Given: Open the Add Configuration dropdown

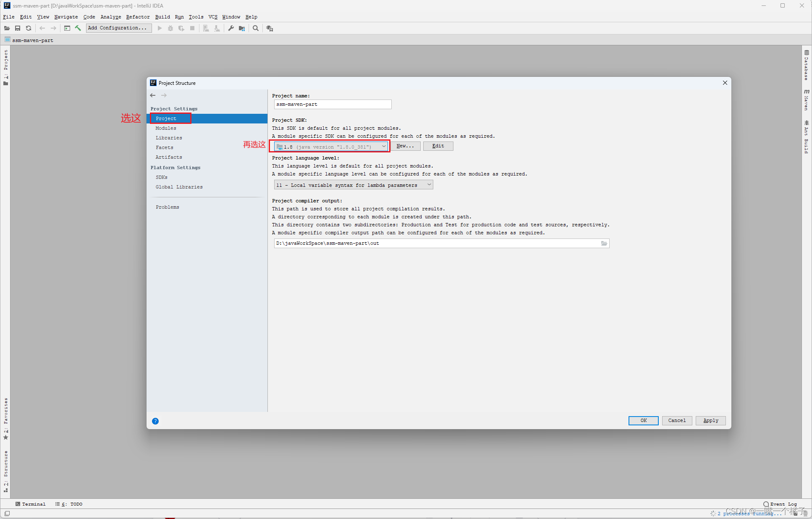Looking at the screenshot, I should pyautogui.click(x=119, y=28).
